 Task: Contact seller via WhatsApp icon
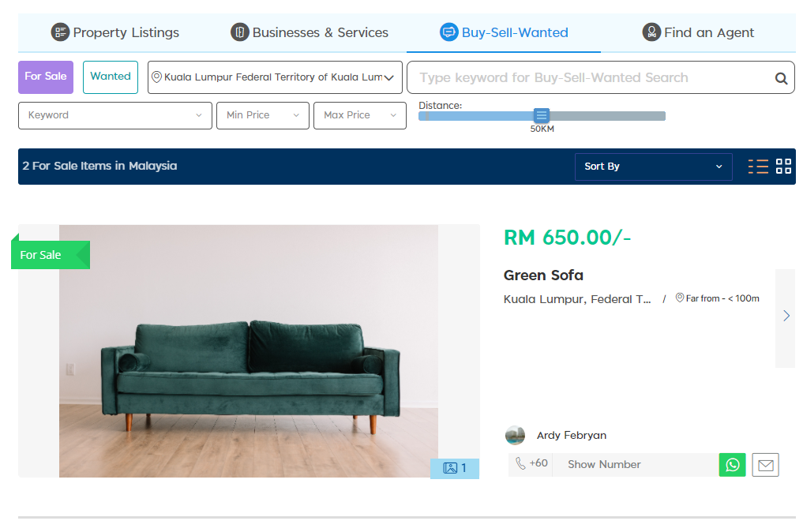tap(732, 464)
